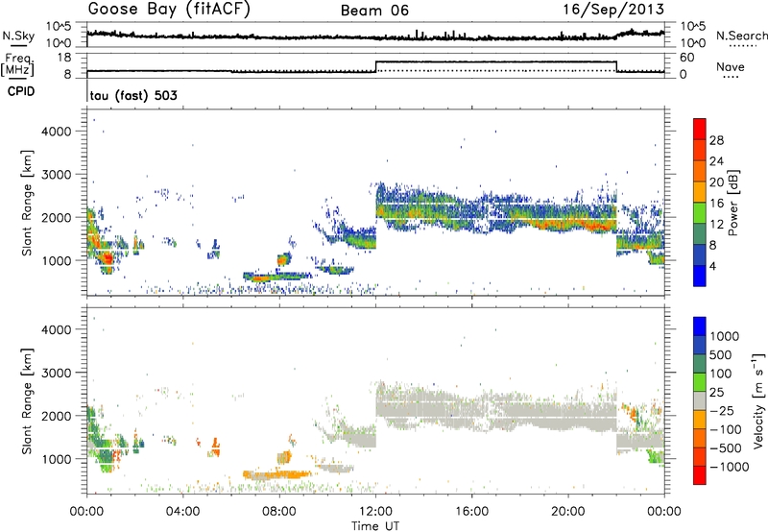This screenshot has height=532, width=768.
Task: Click the right '10^0' noise axis tick
Action: click(693, 43)
